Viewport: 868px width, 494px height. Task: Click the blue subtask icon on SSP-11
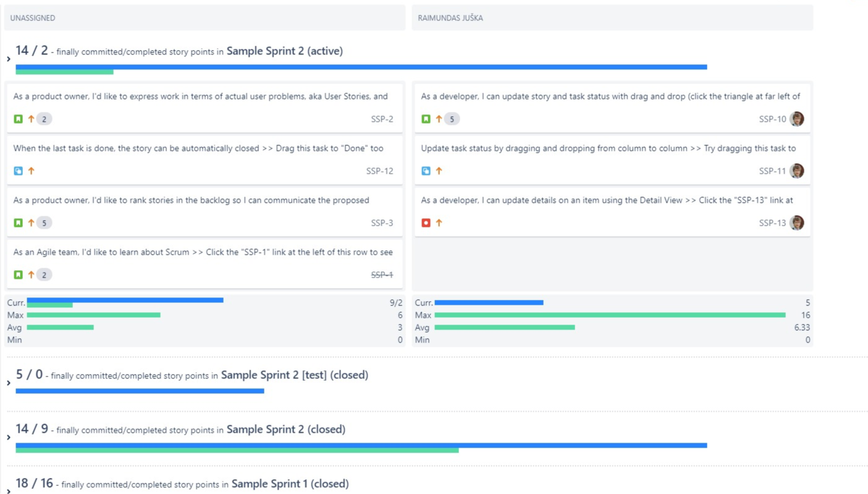[426, 171]
